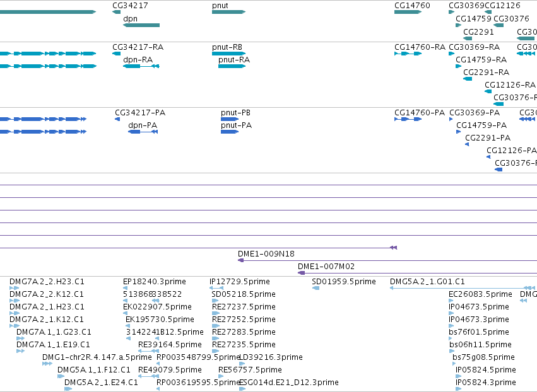537x392 pixels.
Task: Select the SD05218.5prime feature
Action: click(215, 301)
